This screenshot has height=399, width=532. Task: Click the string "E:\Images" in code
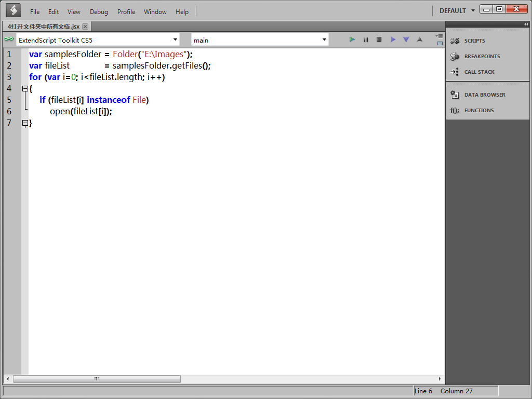(164, 54)
